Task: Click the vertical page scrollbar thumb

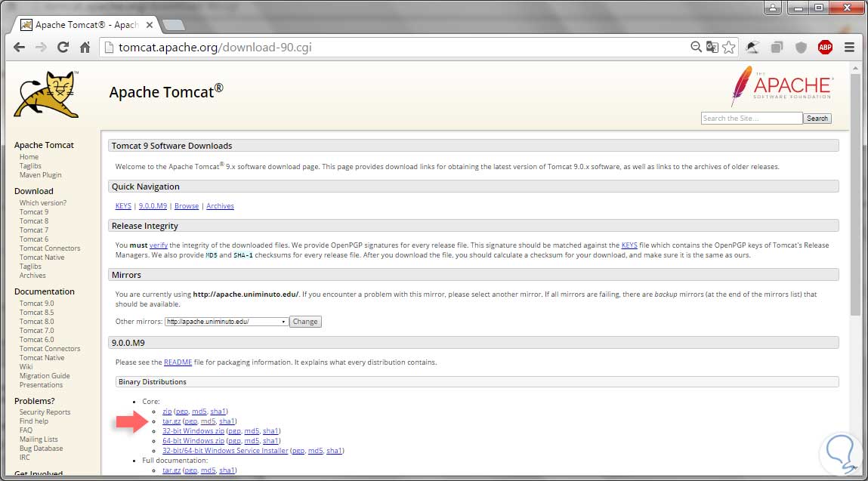Action: (855, 194)
